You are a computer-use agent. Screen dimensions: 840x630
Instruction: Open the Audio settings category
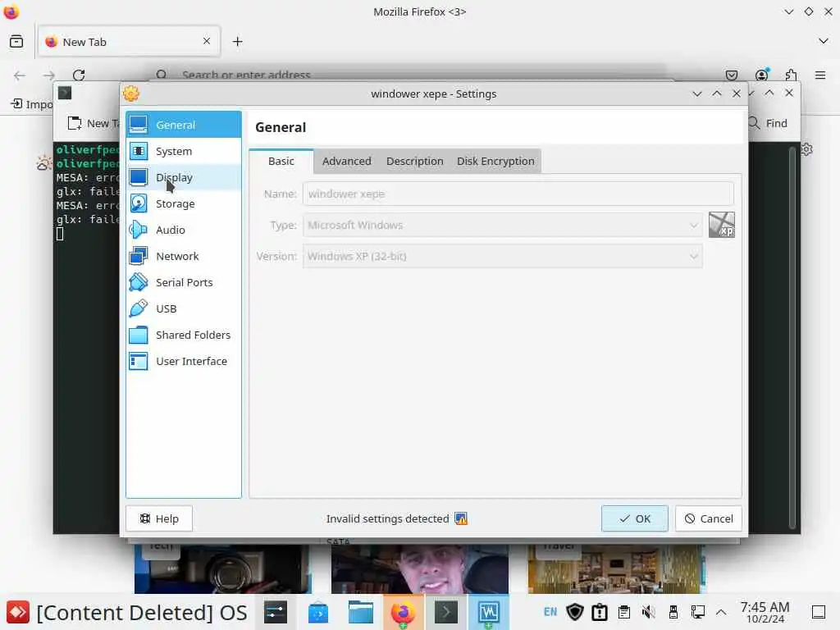[x=184, y=230]
